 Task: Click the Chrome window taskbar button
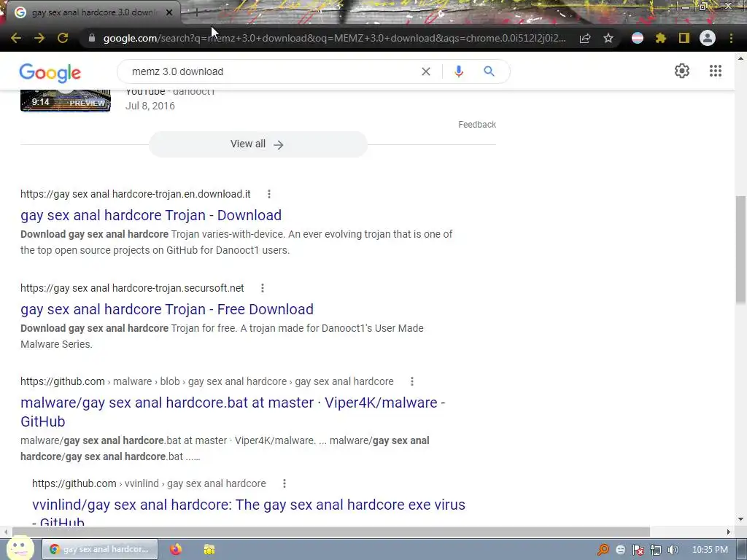click(100, 549)
